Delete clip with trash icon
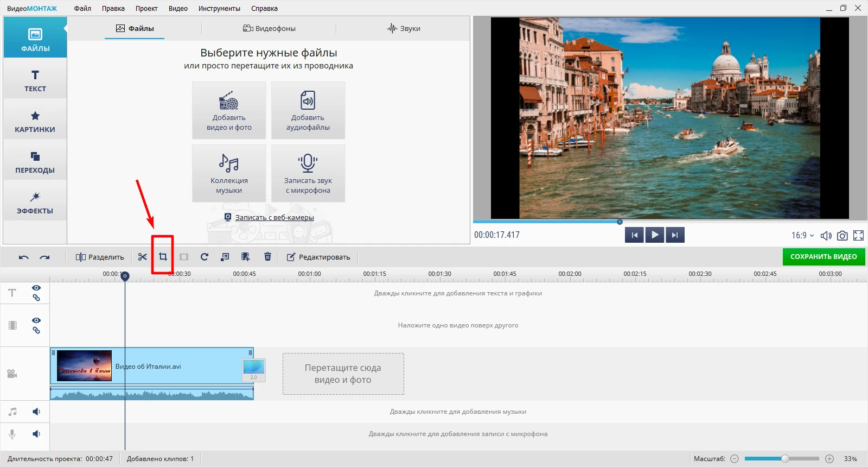 (267, 257)
